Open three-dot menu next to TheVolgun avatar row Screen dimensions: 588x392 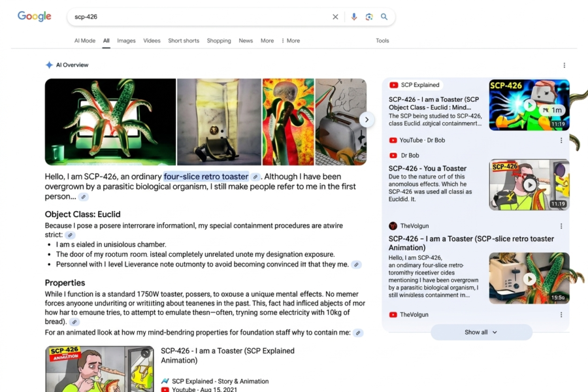coord(561,226)
